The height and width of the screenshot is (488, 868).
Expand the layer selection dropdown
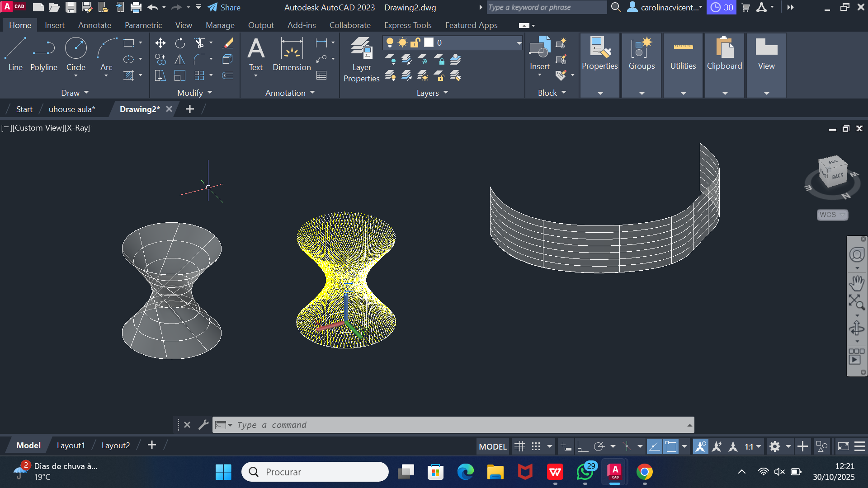coord(519,43)
